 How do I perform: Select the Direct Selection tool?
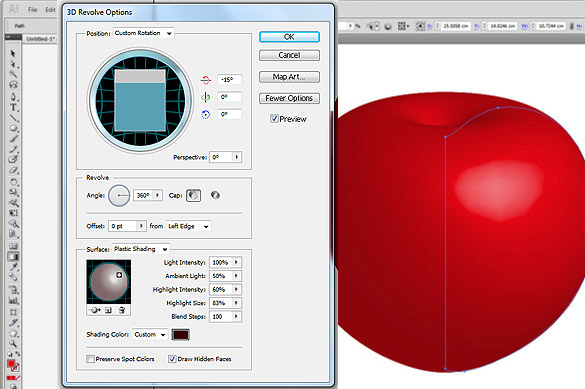pos(13,64)
